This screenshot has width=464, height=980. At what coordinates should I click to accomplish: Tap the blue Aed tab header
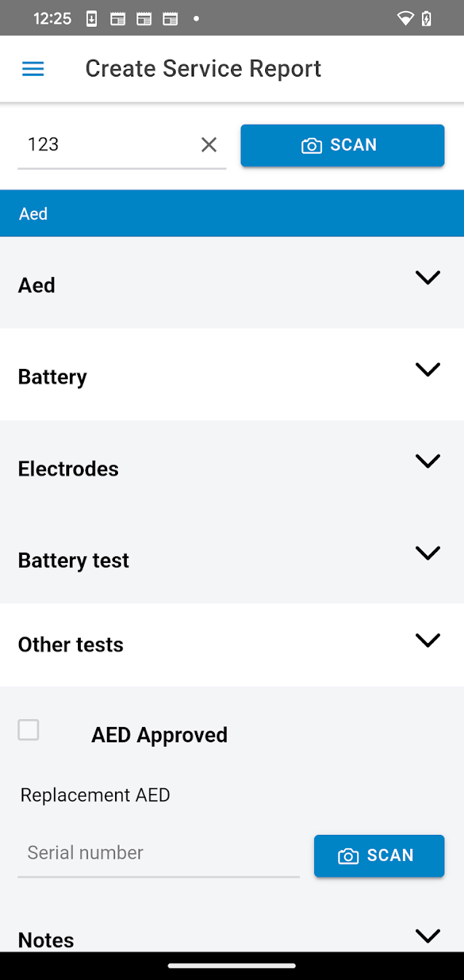(232, 214)
